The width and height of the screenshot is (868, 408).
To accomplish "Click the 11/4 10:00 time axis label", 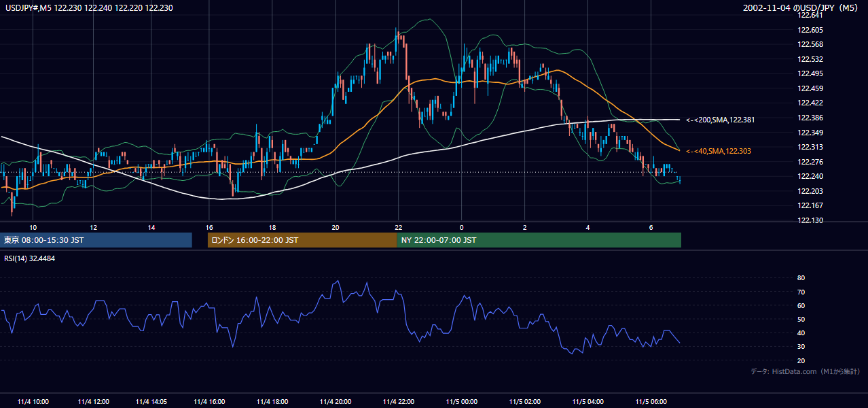I will point(34,402).
